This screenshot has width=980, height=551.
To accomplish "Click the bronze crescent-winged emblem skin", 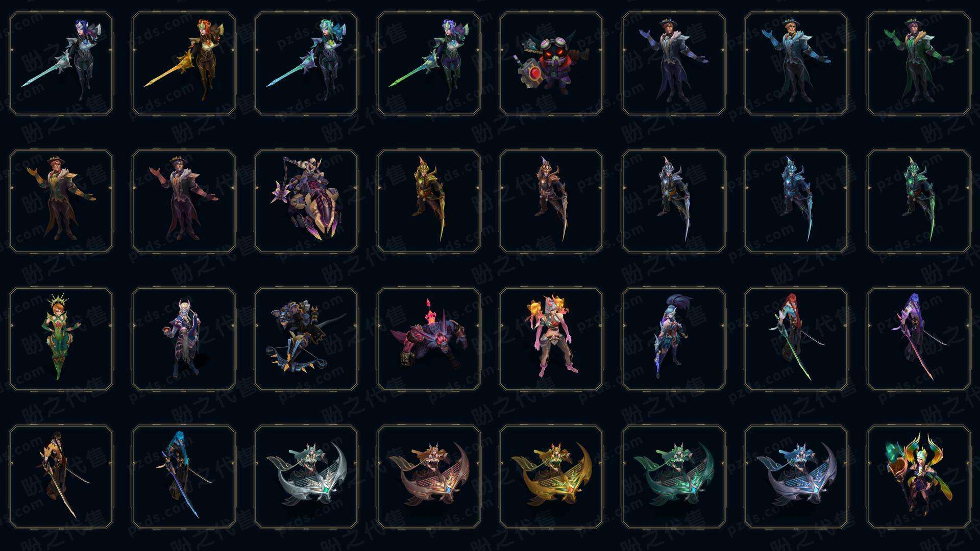I will [x=429, y=477].
